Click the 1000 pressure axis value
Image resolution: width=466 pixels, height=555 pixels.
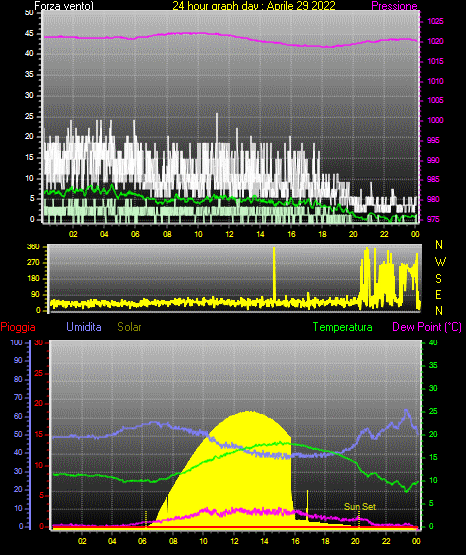pyautogui.click(x=435, y=120)
